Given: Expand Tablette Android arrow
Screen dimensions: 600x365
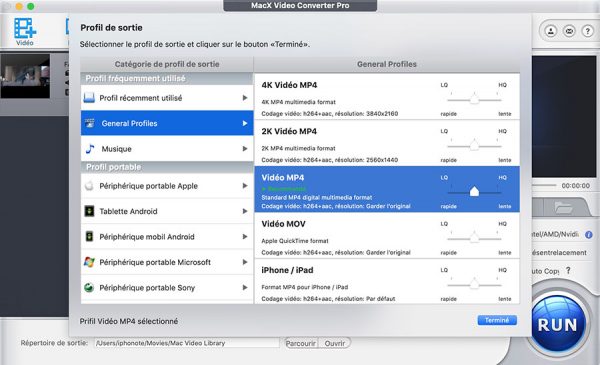Looking at the screenshot, I should coord(245,211).
